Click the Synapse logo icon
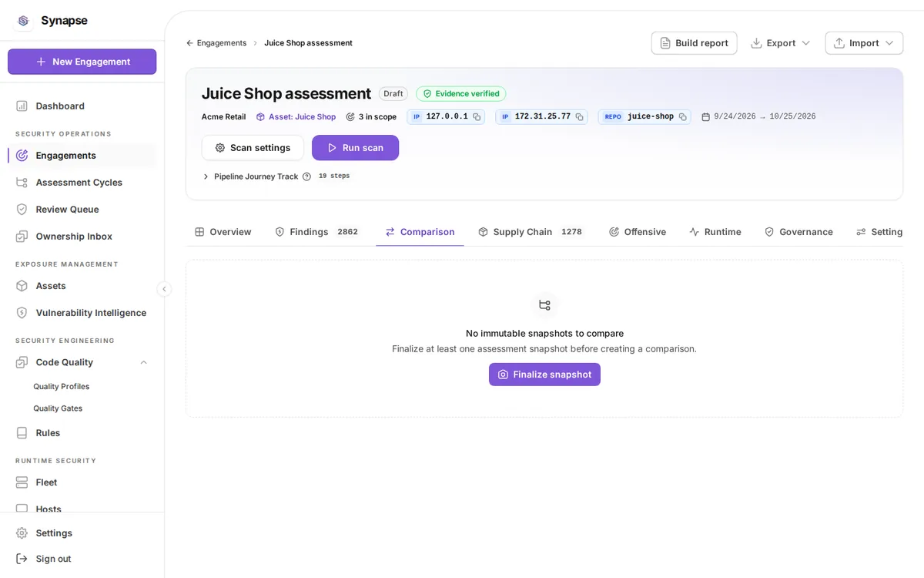924x578 pixels. 23,21
